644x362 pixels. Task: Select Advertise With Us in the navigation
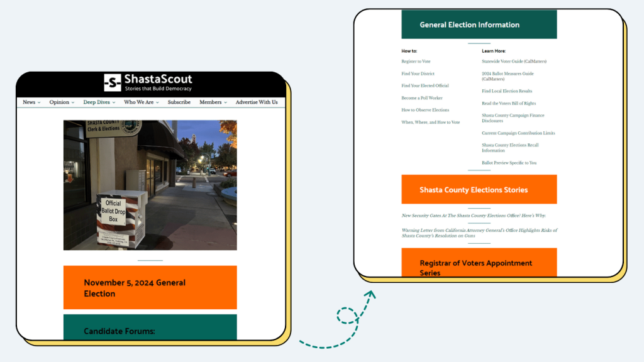257,102
